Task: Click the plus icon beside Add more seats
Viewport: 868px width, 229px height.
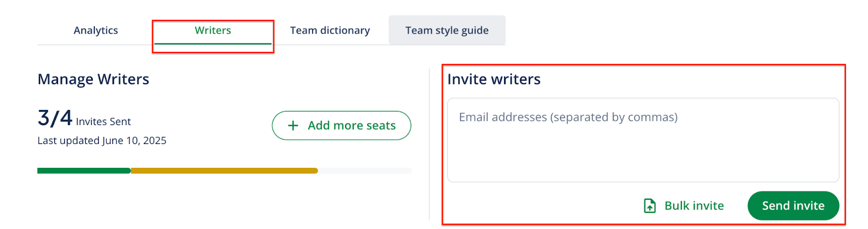Action: tap(293, 126)
